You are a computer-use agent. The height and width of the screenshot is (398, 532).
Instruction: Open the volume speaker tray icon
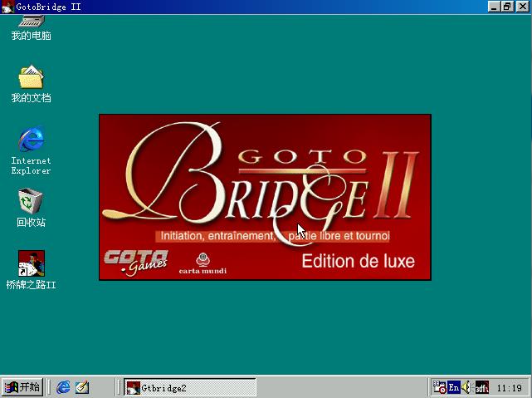click(466, 387)
